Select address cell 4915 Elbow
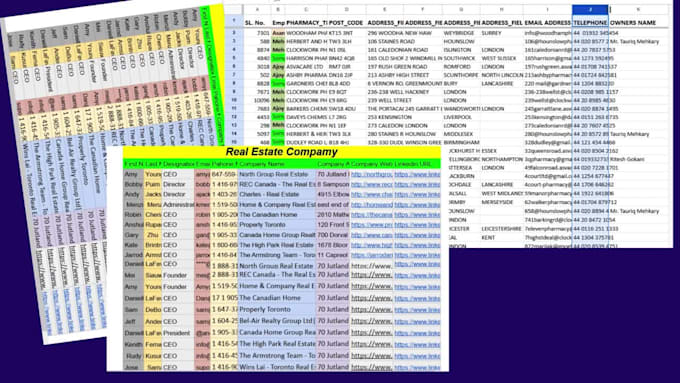Screen dimensions: 680x383 [x=333, y=194]
